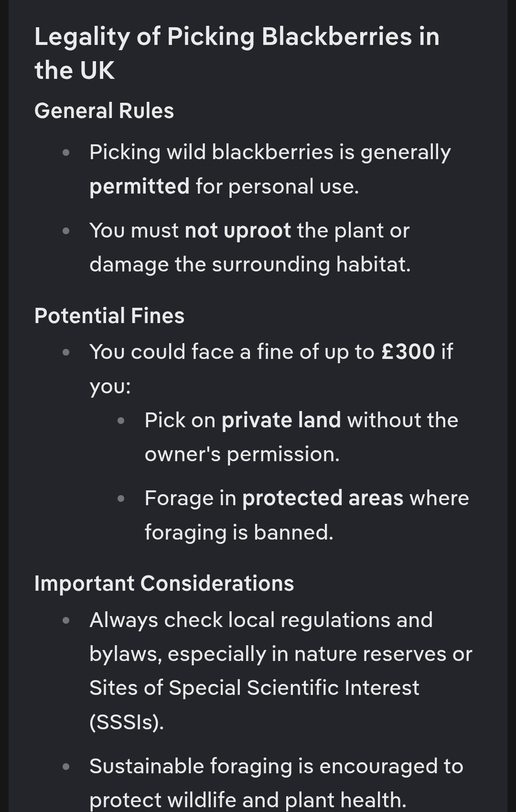This screenshot has width=516, height=812.
Task: Click 'bylaws, especially in nature reserves or' line
Action: click(x=281, y=654)
